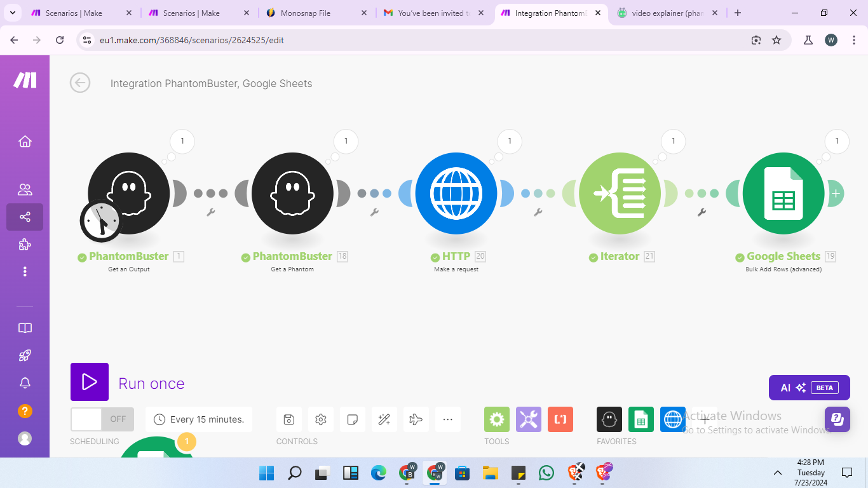
Task: Open the Windows Start menu
Action: (266, 473)
